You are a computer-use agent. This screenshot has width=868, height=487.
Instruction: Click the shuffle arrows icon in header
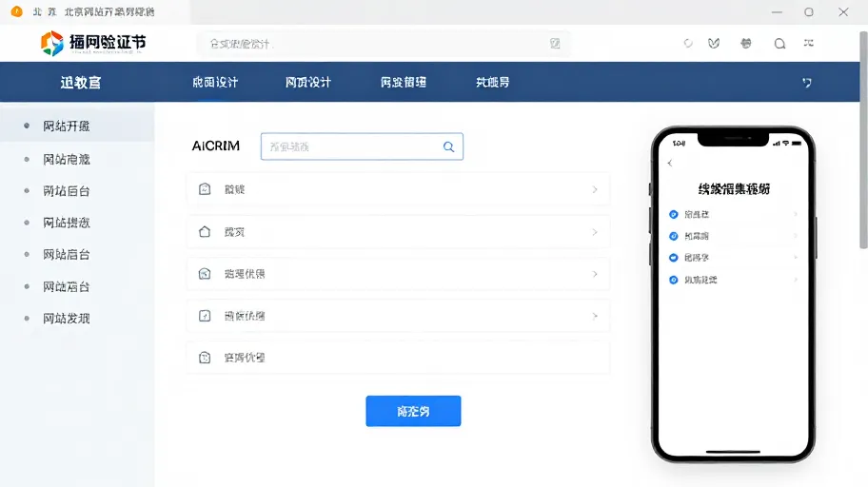click(x=809, y=43)
